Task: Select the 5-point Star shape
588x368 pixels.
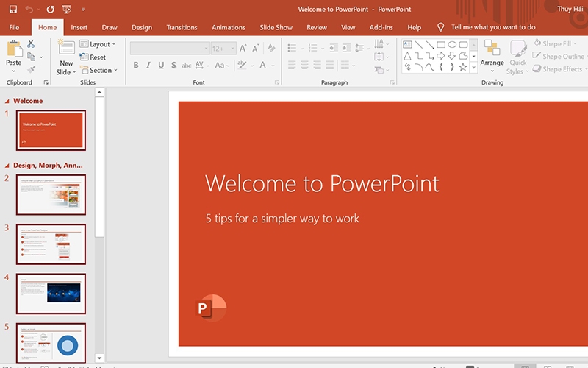Action: click(x=463, y=67)
